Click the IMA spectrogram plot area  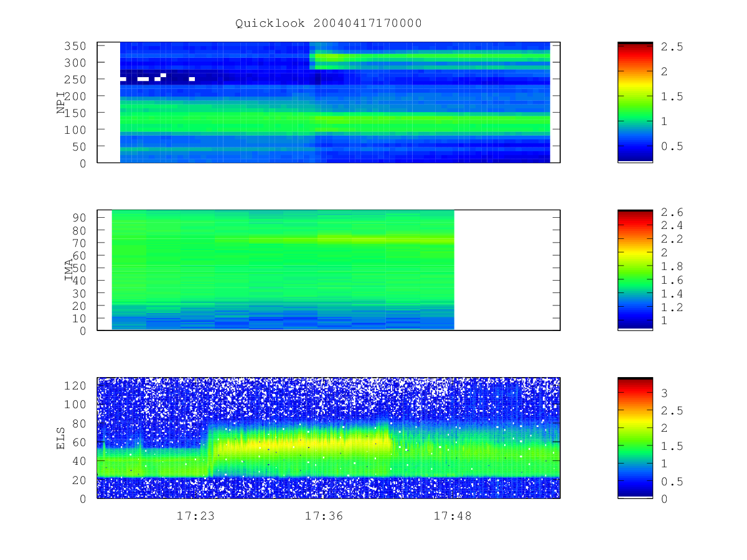coord(329,270)
